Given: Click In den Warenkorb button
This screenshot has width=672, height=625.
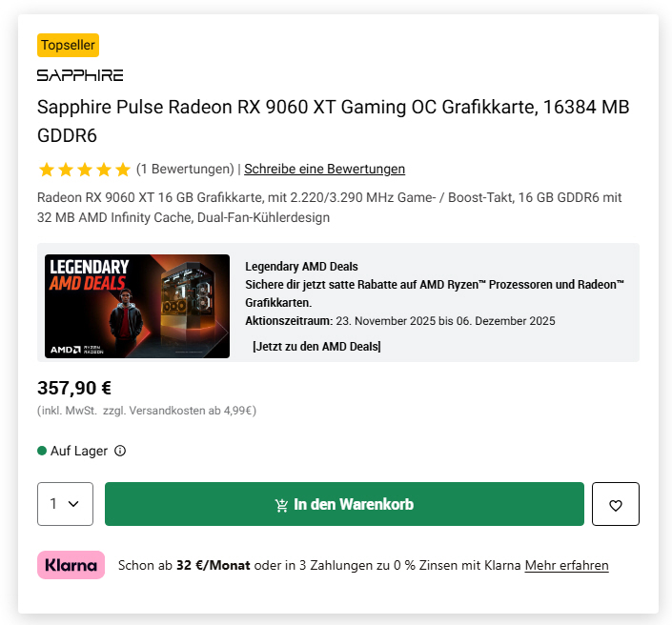Looking at the screenshot, I should coord(344,504).
